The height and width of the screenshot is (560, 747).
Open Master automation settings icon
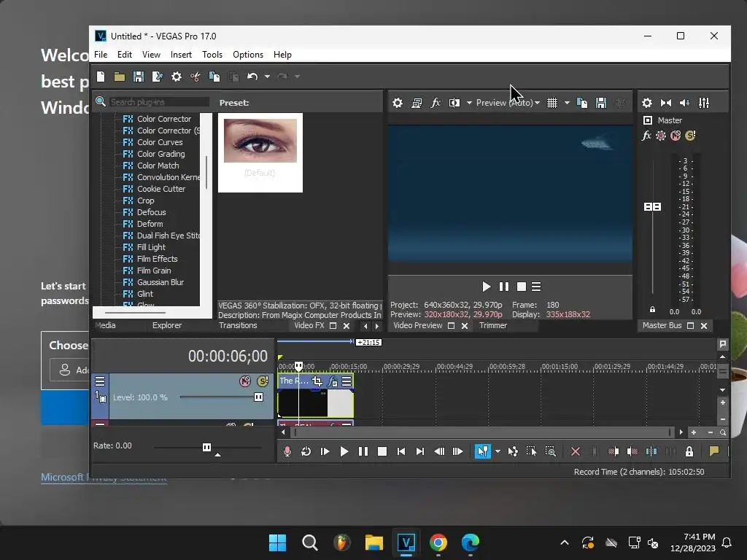point(661,136)
